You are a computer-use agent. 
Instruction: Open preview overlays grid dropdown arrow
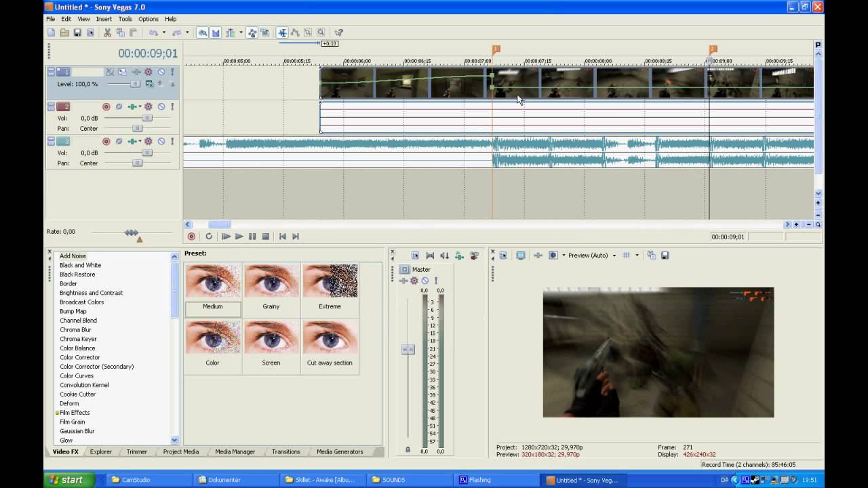point(637,256)
